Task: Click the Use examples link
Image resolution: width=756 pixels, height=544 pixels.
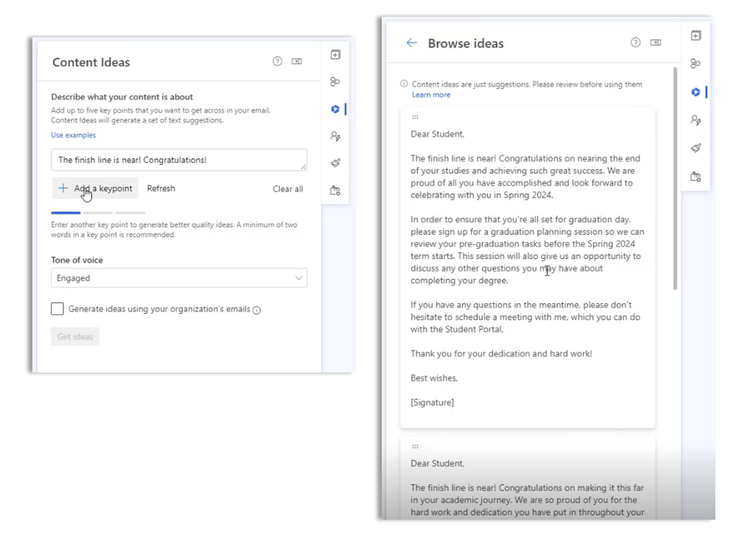Action: pos(74,135)
